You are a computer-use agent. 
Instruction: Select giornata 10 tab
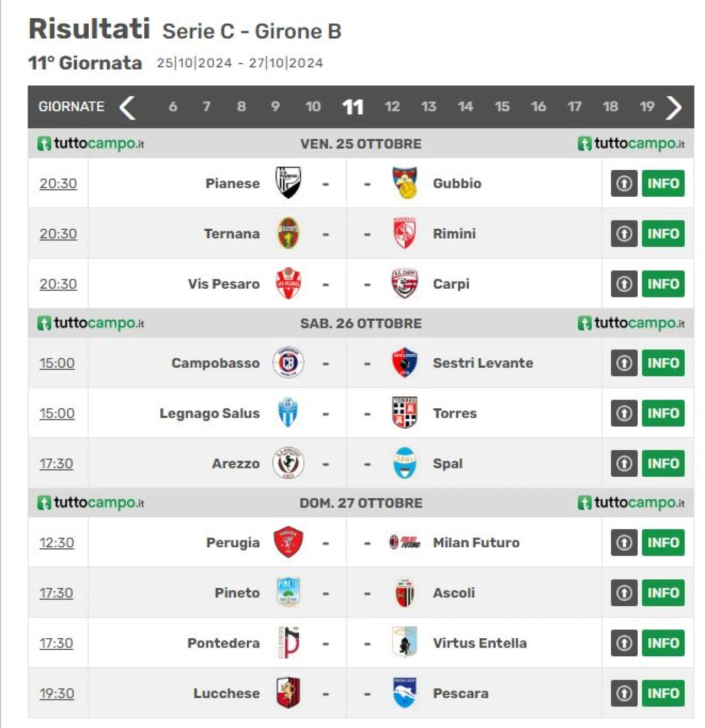click(x=313, y=106)
